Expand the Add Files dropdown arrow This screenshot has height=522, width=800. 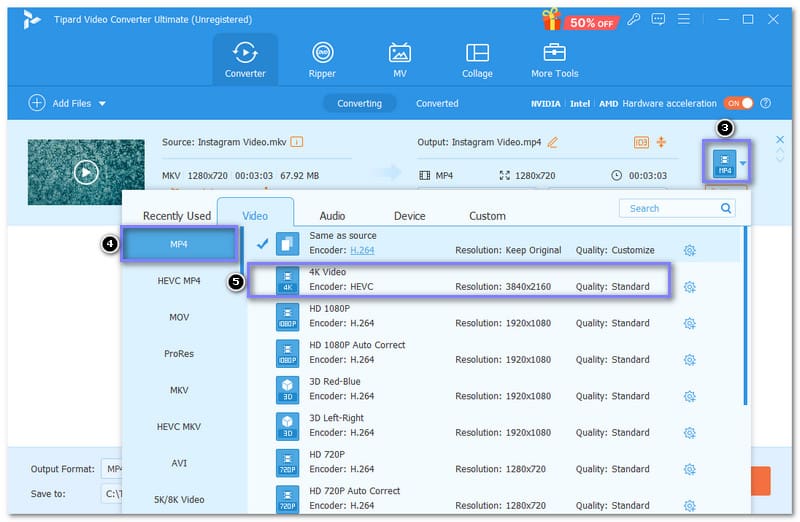[102, 103]
